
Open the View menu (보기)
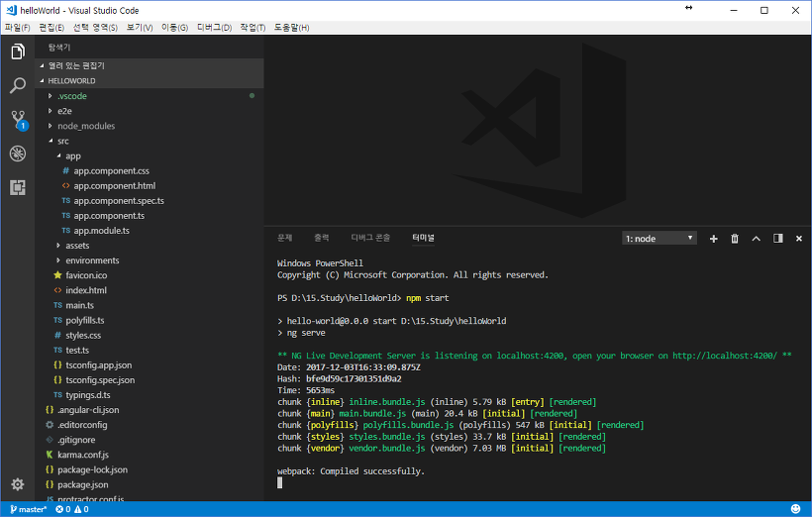(x=140, y=28)
